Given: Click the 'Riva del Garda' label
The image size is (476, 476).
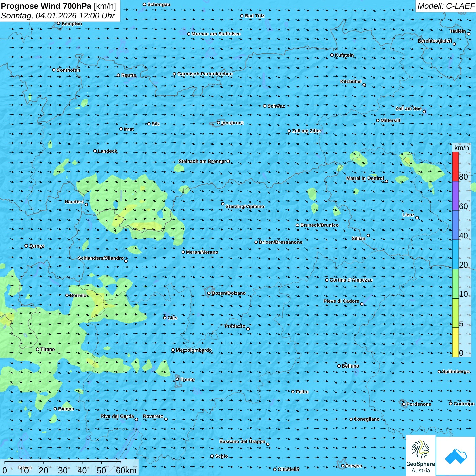Looking at the screenshot, I should click(x=117, y=416).
